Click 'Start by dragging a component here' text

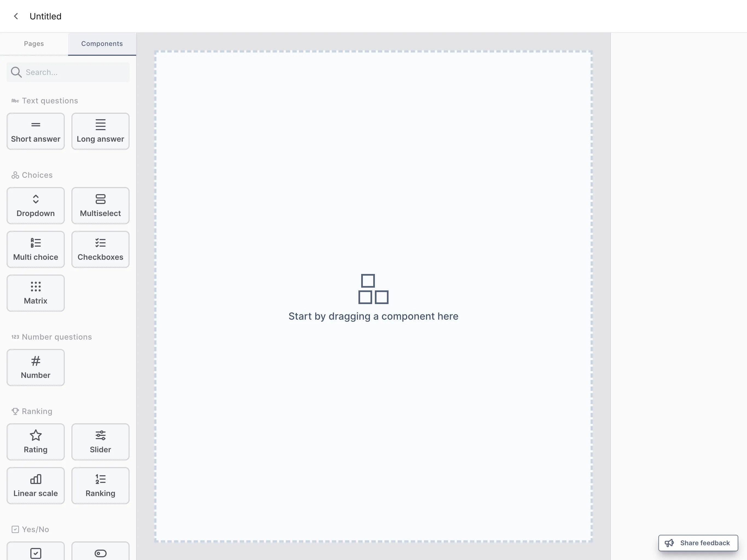coord(373,316)
